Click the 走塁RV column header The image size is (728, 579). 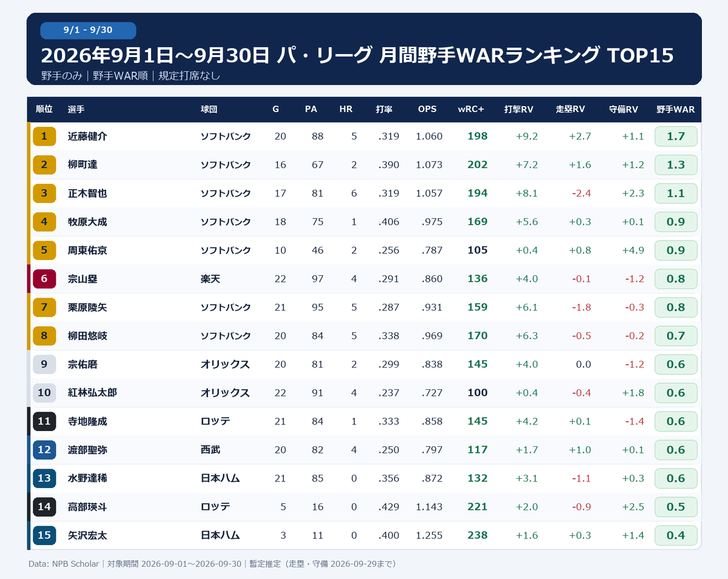click(570, 110)
